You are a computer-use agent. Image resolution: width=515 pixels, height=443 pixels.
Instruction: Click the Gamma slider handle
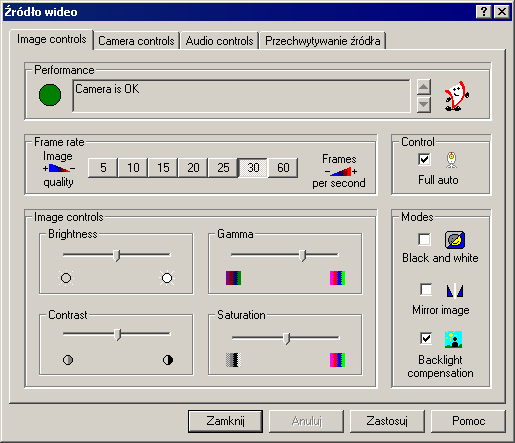click(x=302, y=255)
